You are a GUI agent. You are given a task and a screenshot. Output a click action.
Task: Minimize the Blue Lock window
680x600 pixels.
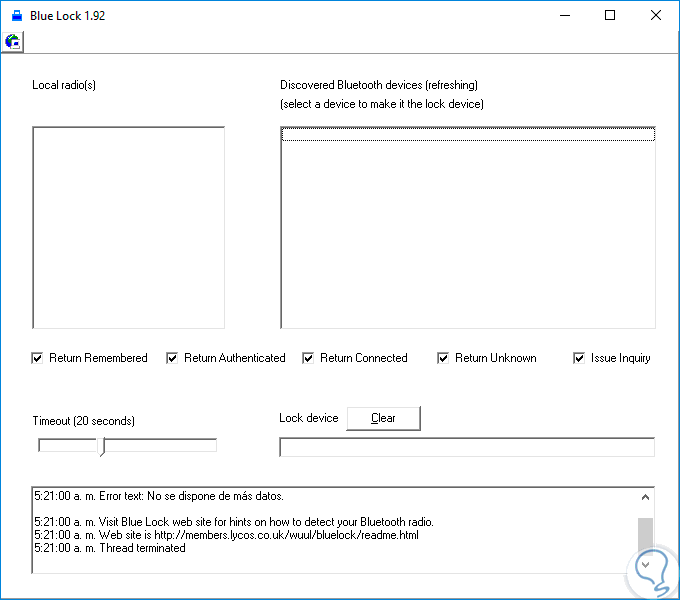click(565, 16)
